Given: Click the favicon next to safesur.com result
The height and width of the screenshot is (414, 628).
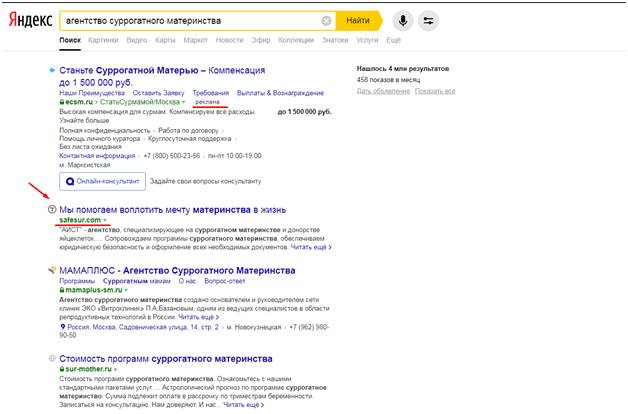Looking at the screenshot, I should click(52, 209).
